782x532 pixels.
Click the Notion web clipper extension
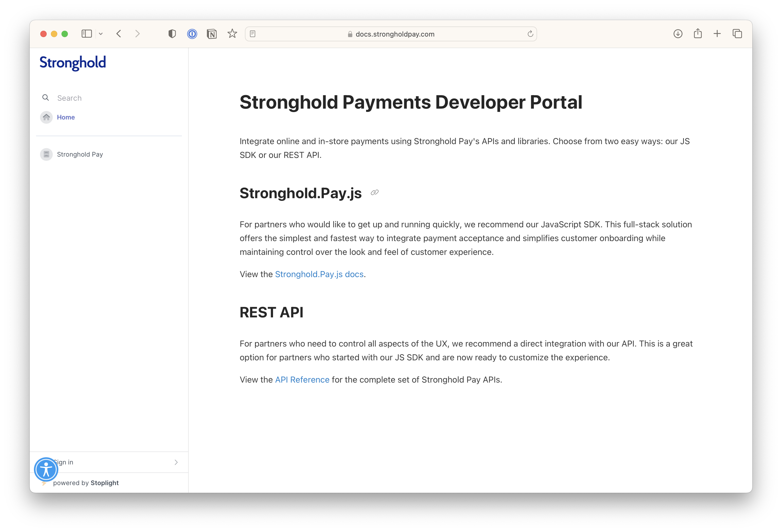click(212, 34)
